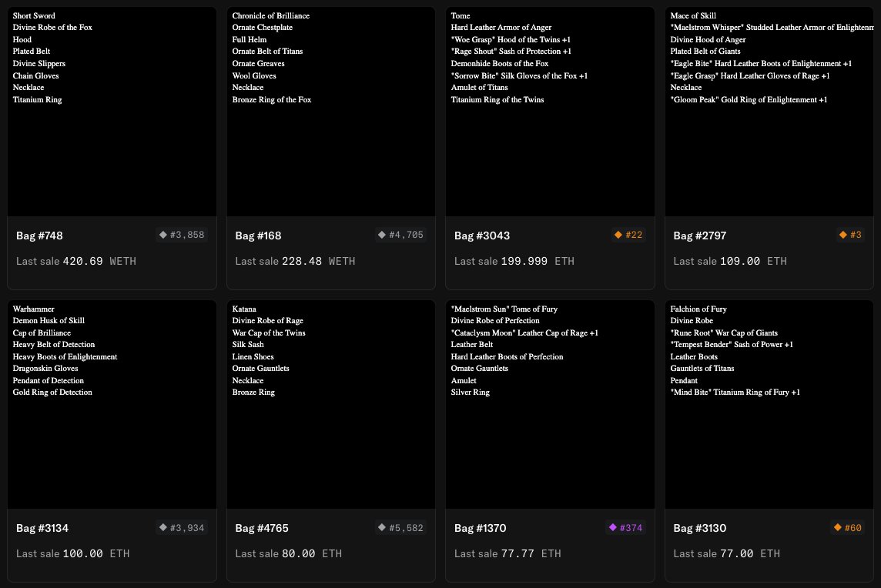Screen dimensions: 881x588
Task: Click "Bronze Ring of the Fox" item text
Action: pyautogui.click(x=271, y=100)
